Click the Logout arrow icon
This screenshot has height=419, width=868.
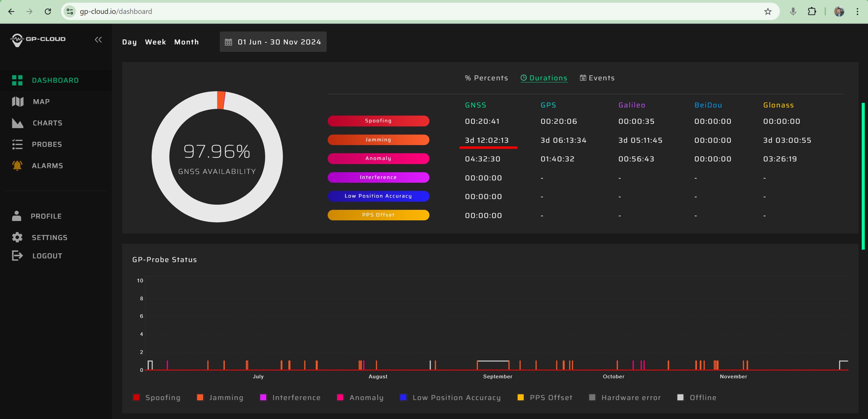click(x=17, y=256)
